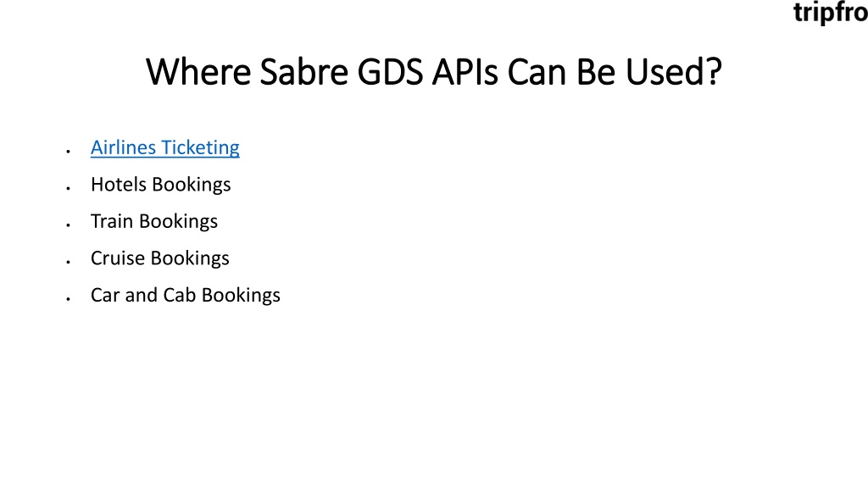The image size is (868, 488).
Task: Click the slide title 'Where Sabre GDS APIs Can Be Used?'
Action: [434, 72]
